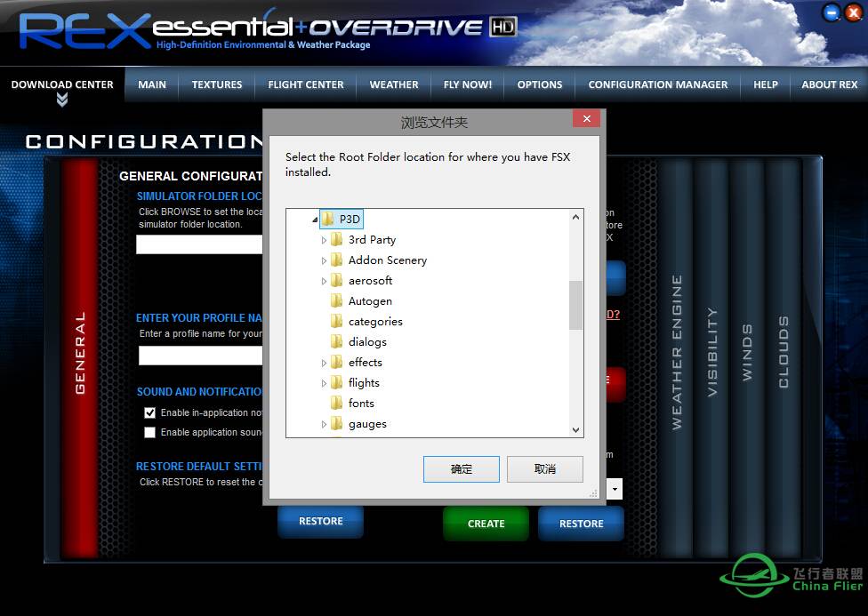The height and width of the screenshot is (616, 868).
Task: Click the profile name input field
Action: point(201,356)
